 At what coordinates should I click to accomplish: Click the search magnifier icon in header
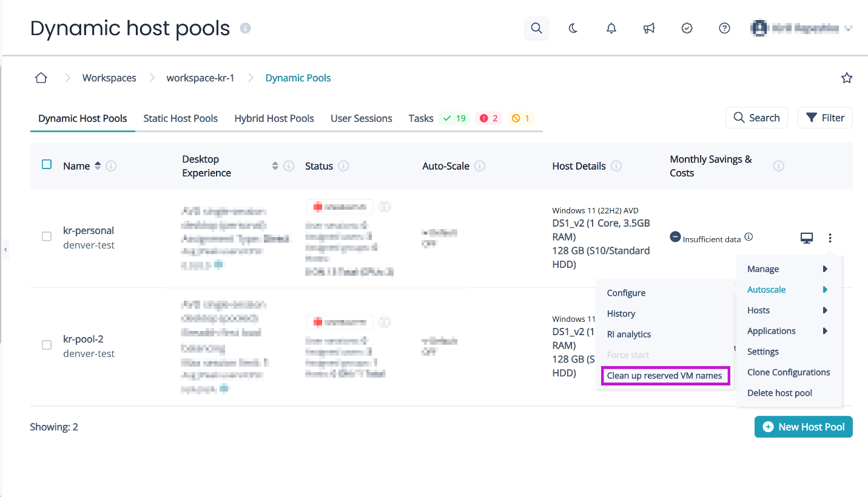[x=536, y=28]
